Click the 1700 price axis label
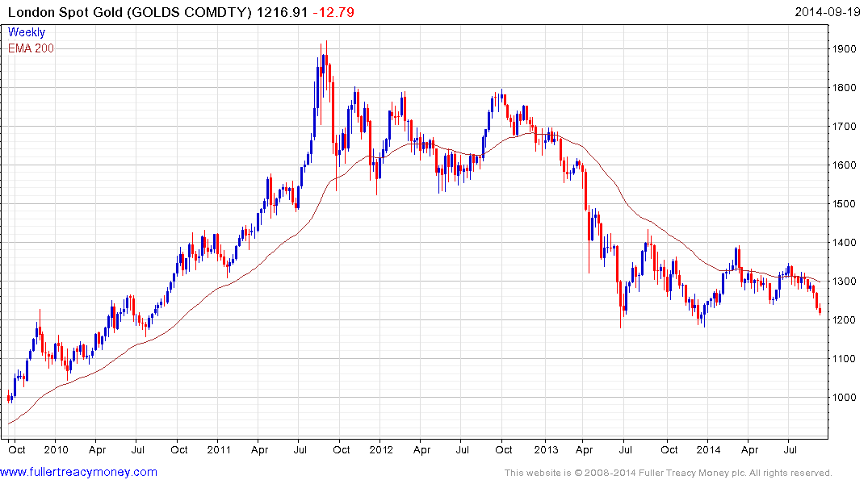The height and width of the screenshot is (484, 868). click(x=845, y=126)
